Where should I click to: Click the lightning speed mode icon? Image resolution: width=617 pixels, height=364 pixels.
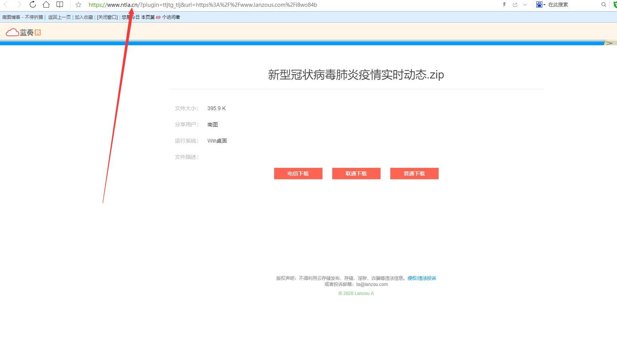(x=504, y=5)
